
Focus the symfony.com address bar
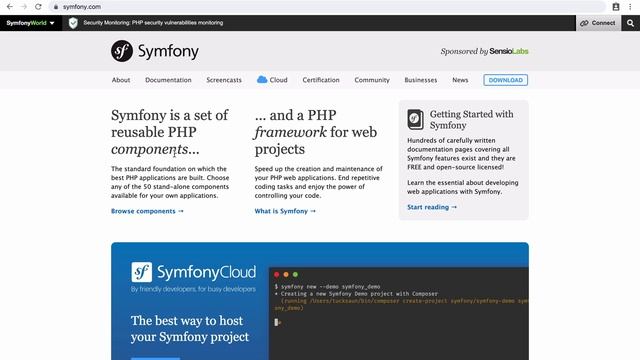(327, 7)
